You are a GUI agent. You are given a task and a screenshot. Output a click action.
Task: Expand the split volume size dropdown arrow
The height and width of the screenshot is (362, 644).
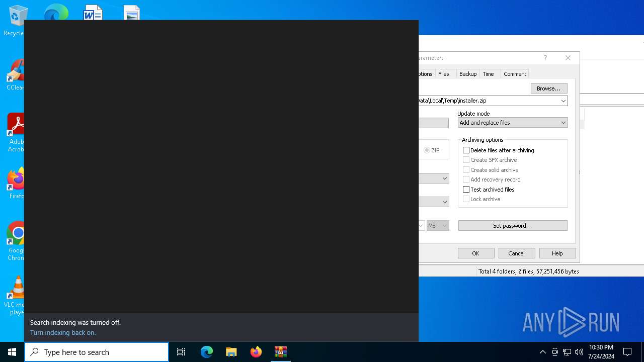(x=421, y=226)
